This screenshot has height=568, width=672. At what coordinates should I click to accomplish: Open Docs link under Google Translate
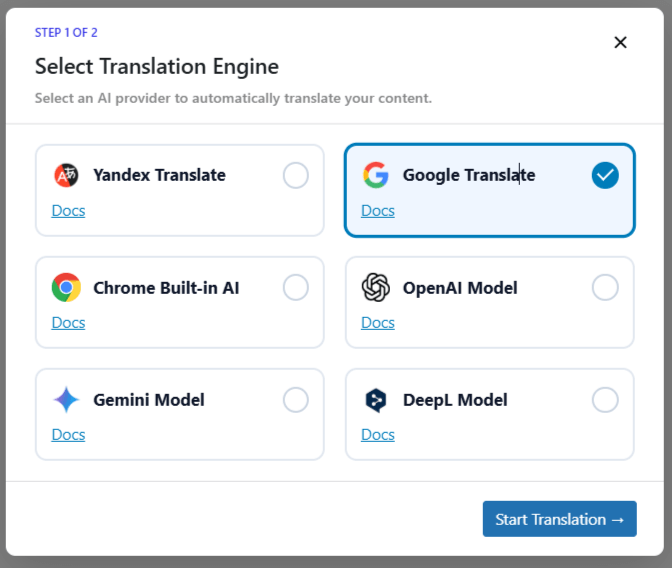coord(378,211)
